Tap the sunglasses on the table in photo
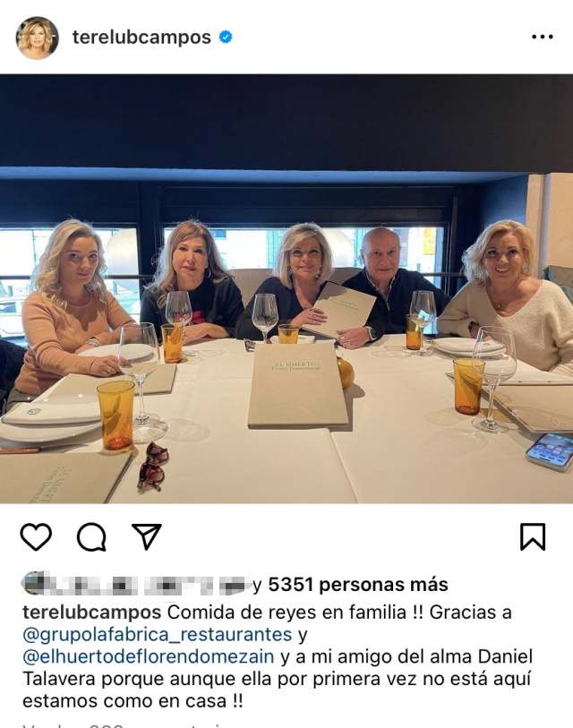573x728 pixels. 153,467
